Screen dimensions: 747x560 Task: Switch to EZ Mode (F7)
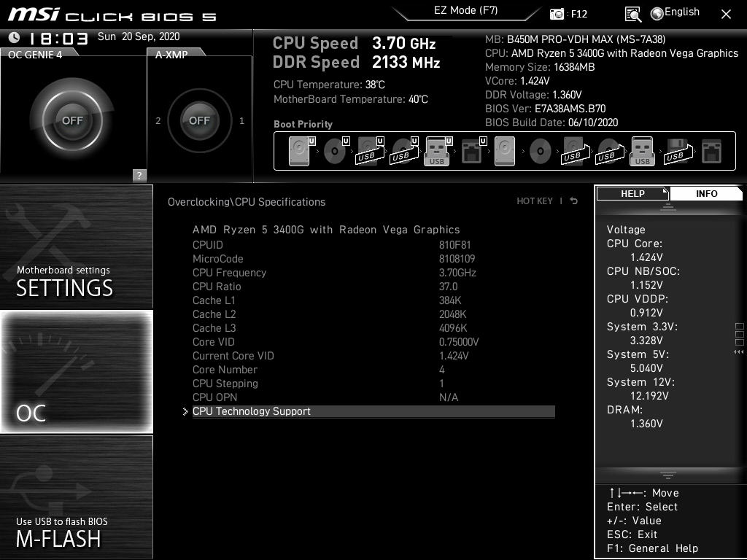[466, 10]
